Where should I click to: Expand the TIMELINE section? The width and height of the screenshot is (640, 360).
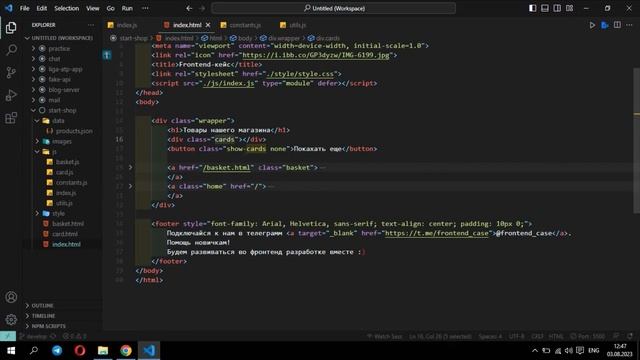[x=43, y=316]
